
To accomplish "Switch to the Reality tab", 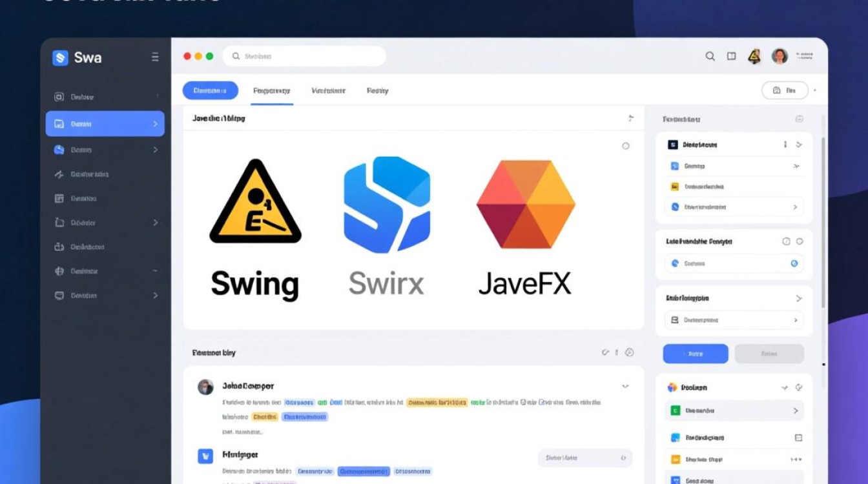I will pyautogui.click(x=377, y=90).
